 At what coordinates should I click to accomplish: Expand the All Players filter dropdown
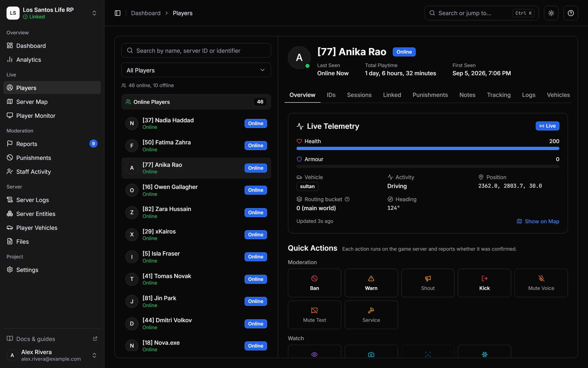(196, 70)
